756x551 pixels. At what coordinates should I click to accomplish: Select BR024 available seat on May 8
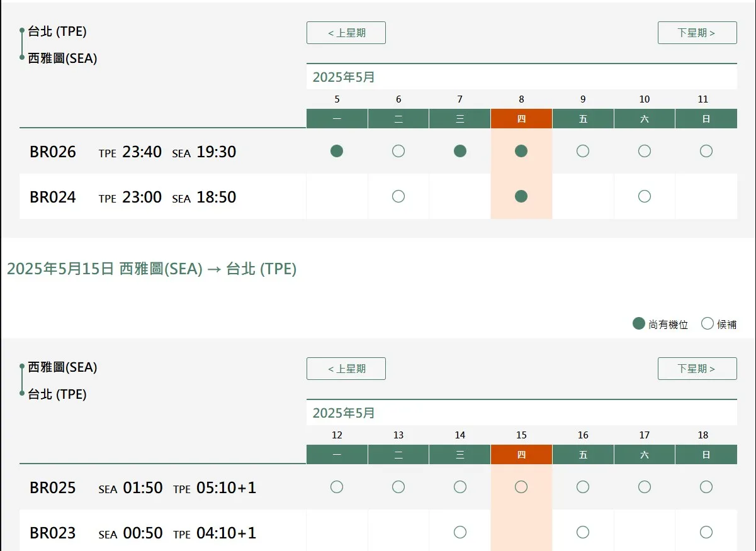pos(521,196)
